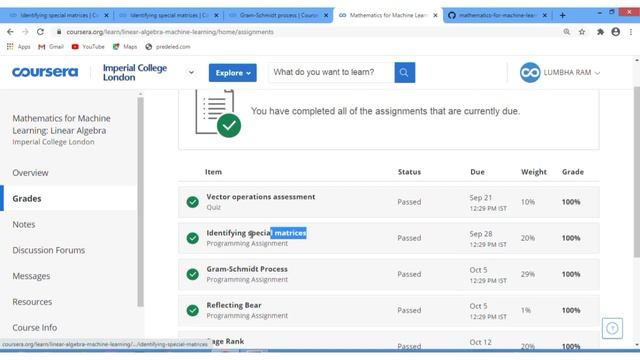
Task: Click the 'Sep 21' due date cell
Action: coord(480,198)
